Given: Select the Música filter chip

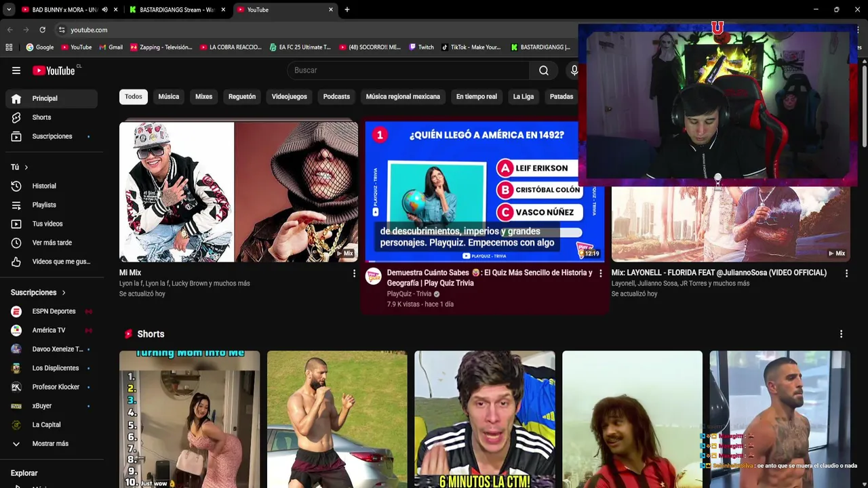Looking at the screenshot, I should tap(169, 96).
